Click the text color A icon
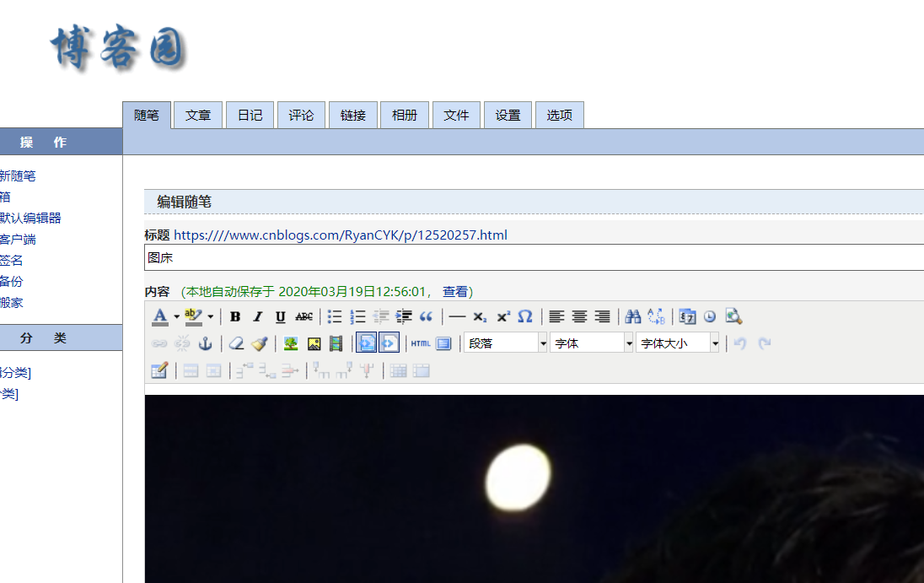The image size is (924, 583). point(159,316)
